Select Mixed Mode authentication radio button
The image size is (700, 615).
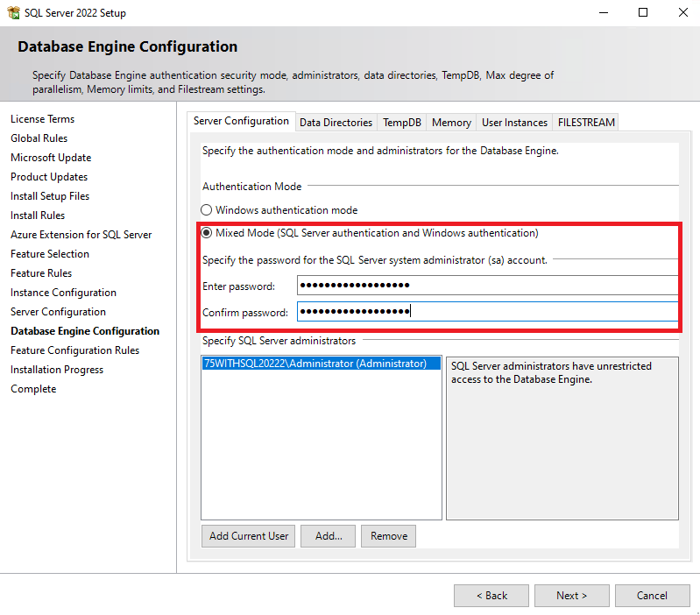pos(206,232)
